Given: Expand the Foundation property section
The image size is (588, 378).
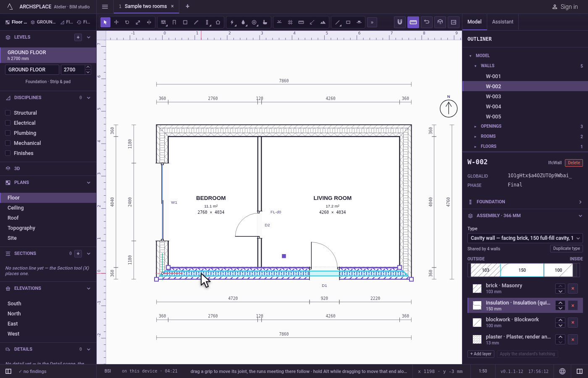Looking at the screenshot, I should [525, 202].
